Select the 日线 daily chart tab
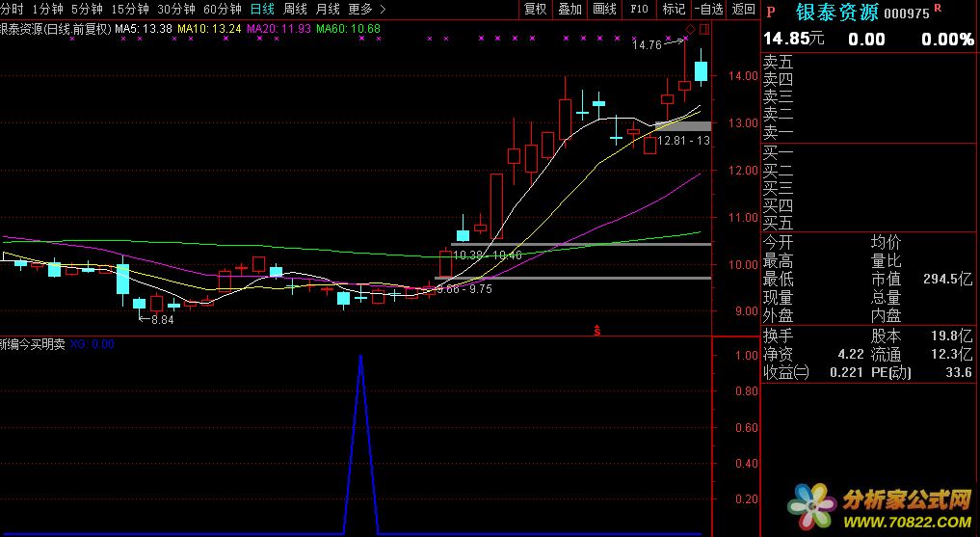Image resolution: width=980 pixels, height=537 pixels. tap(262, 9)
